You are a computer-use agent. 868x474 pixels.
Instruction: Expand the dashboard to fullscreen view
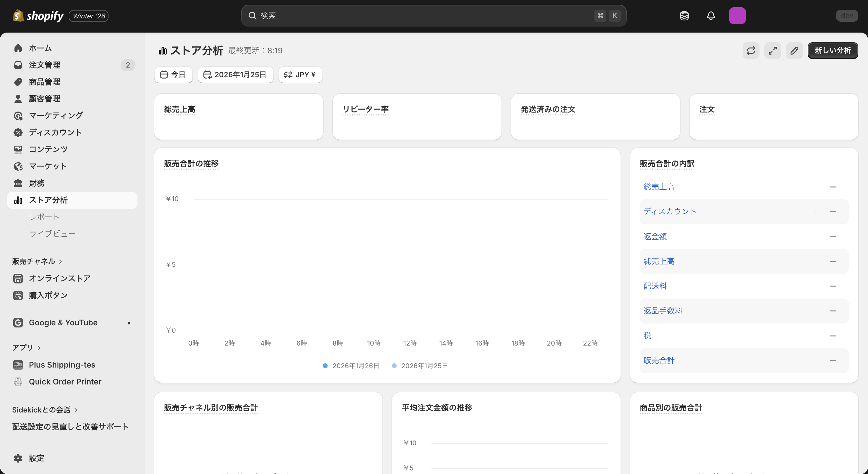coord(773,51)
